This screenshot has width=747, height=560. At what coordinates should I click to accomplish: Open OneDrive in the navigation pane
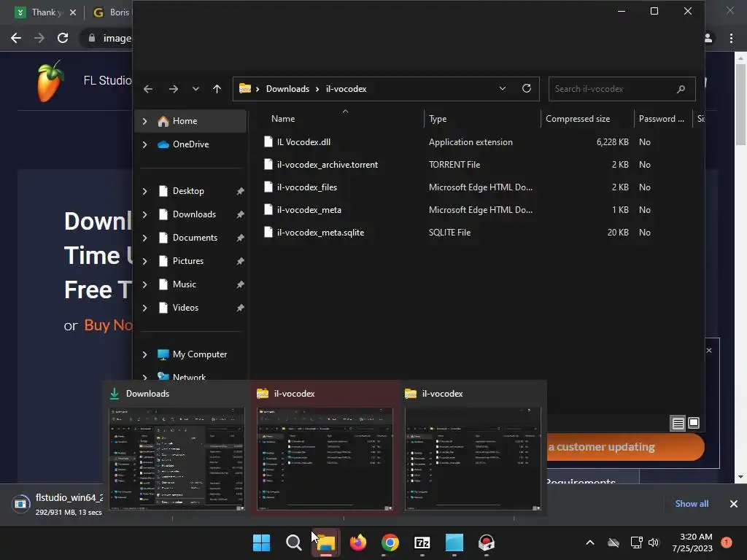[x=190, y=144]
